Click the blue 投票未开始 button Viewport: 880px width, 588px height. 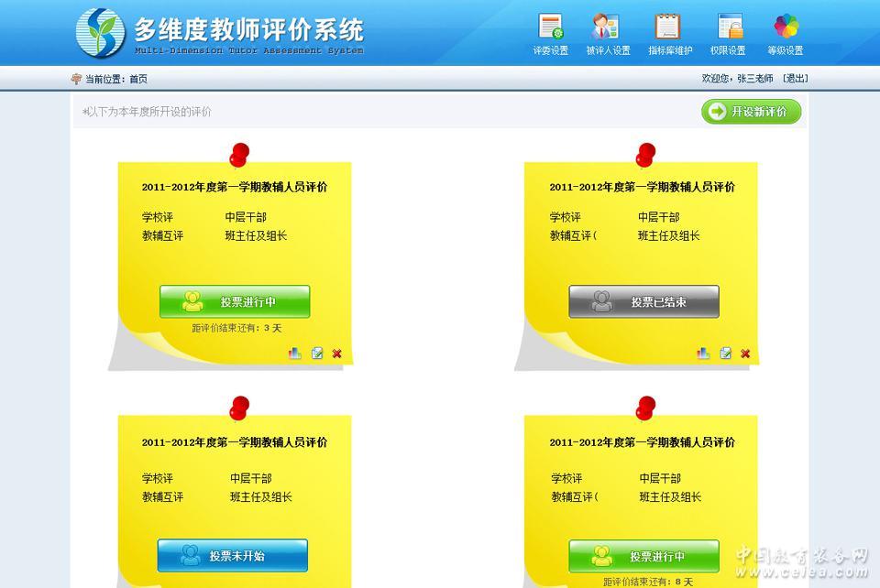tap(232, 555)
